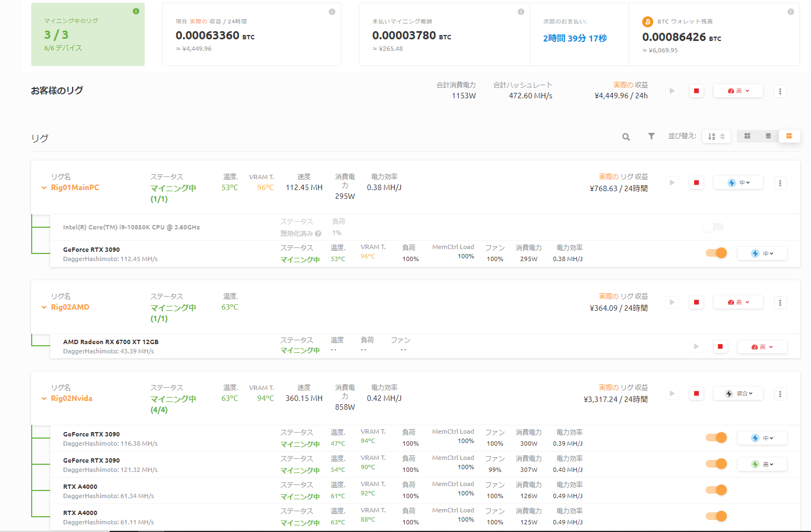Image resolution: width=811 pixels, height=532 pixels.
Task: Click the 3 / 3 mining rigs card
Action: coord(88,34)
